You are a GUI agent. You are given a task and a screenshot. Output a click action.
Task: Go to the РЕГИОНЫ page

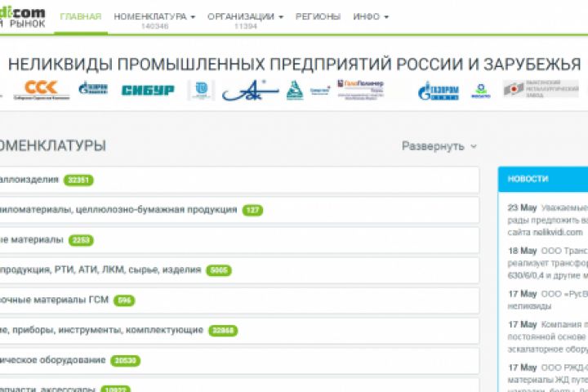coord(318,16)
